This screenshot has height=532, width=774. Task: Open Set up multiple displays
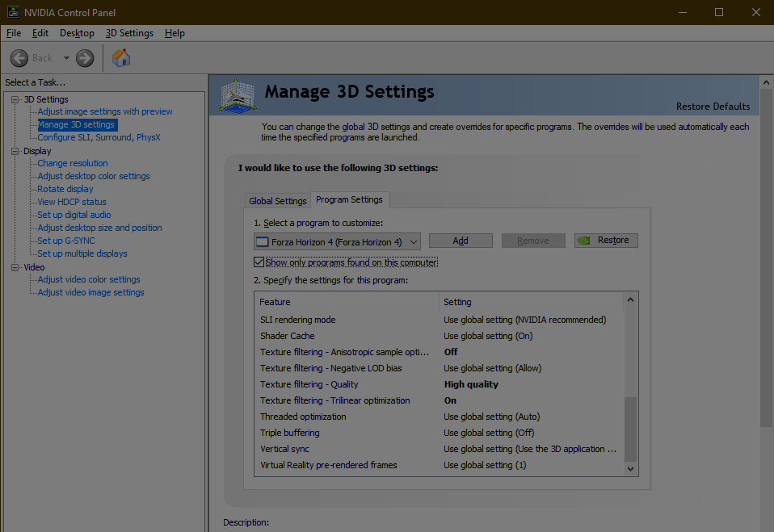82,253
